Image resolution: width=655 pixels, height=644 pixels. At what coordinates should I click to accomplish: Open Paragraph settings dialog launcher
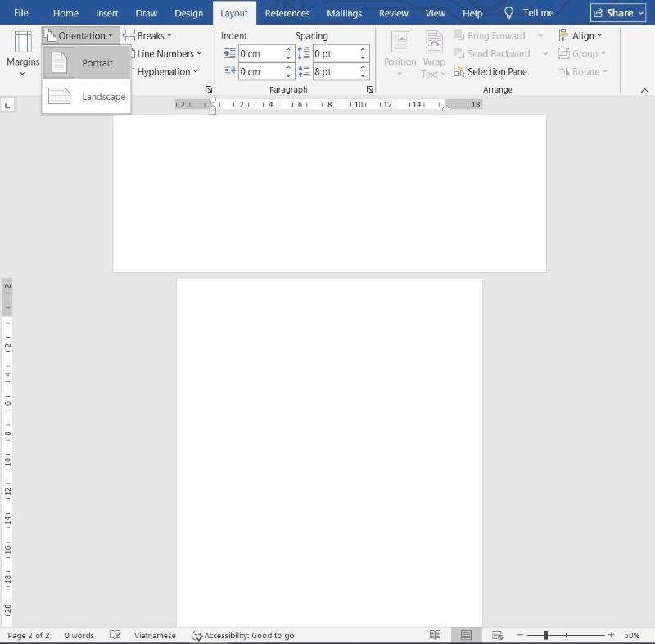[370, 89]
